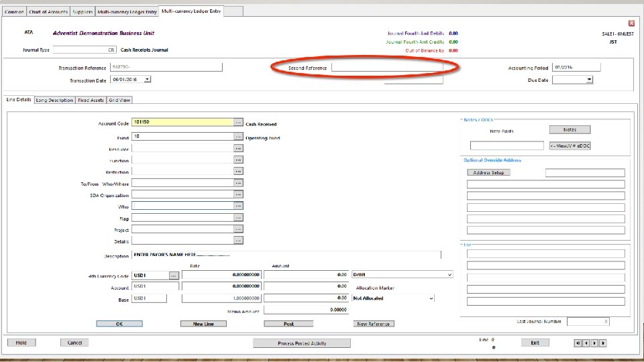Click the Cancel button
This screenshot has width=644, height=362.
click(74, 343)
